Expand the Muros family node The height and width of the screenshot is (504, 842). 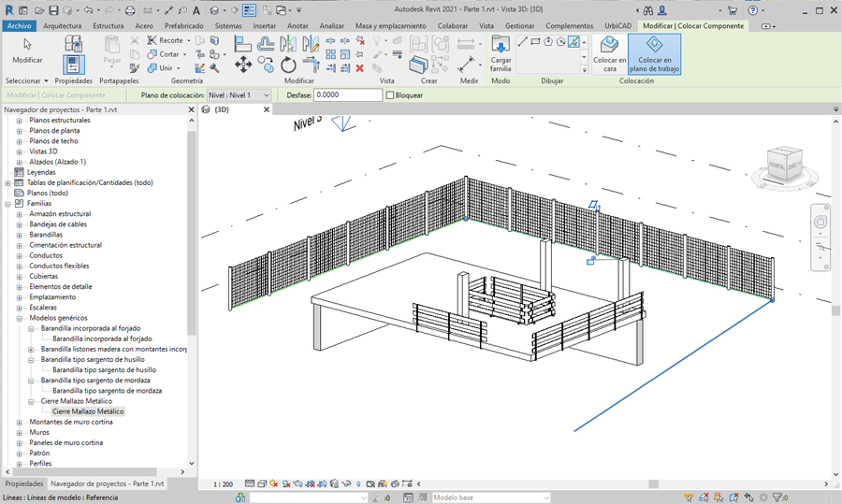[20, 433]
